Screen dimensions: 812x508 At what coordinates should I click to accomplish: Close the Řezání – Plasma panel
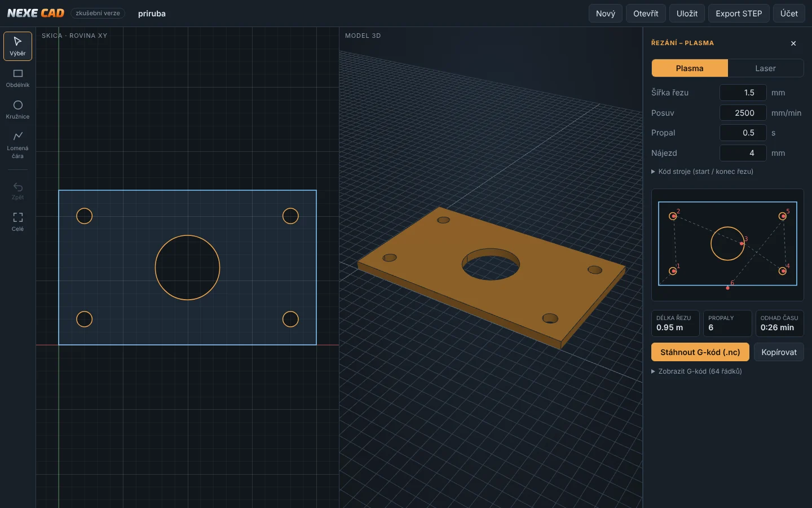point(793,43)
